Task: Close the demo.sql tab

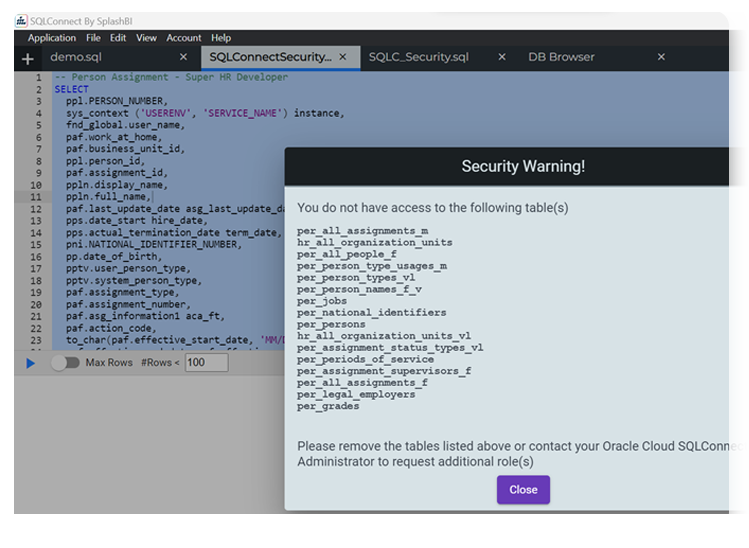Action: 183,57
